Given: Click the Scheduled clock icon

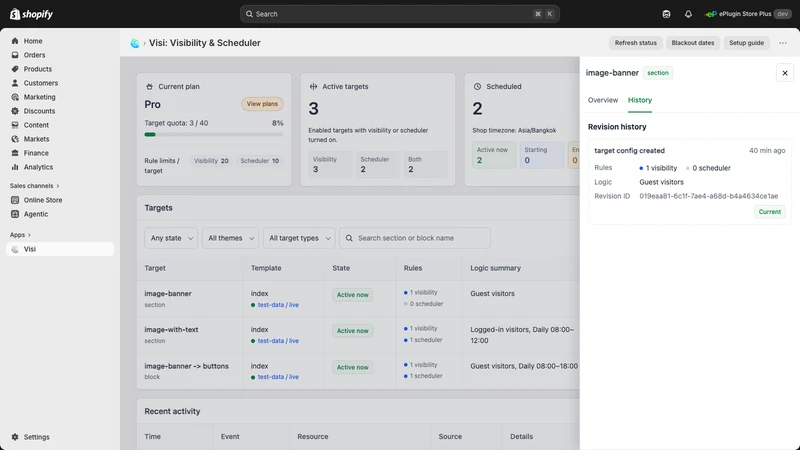Looking at the screenshot, I should pyautogui.click(x=477, y=87).
